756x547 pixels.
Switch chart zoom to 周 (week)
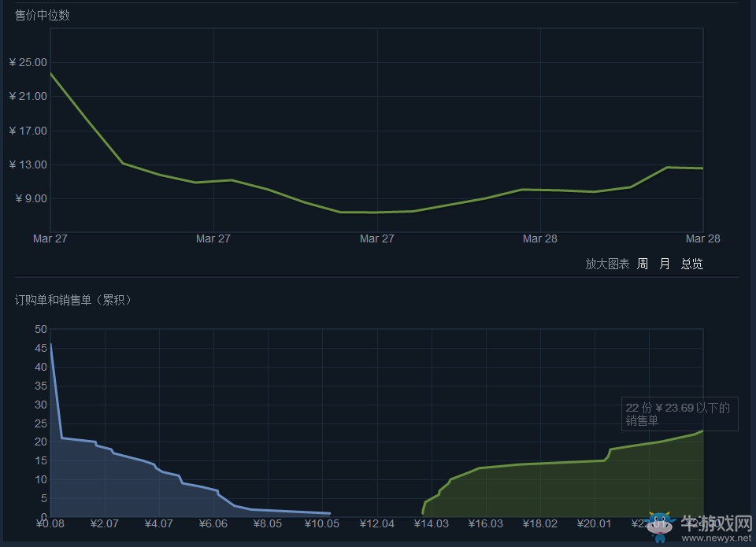[x=643, y=264]
